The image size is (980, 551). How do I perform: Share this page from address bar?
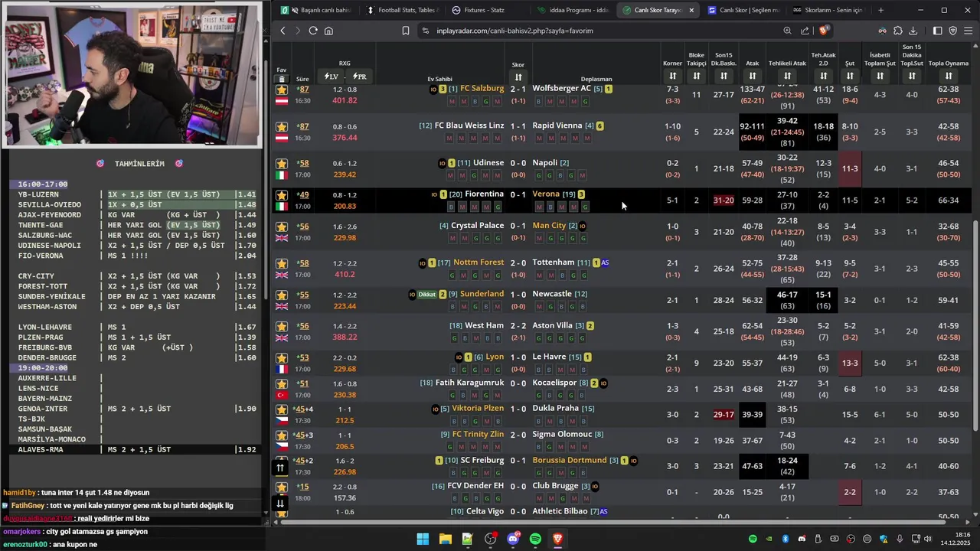click(x=805, y=31)
